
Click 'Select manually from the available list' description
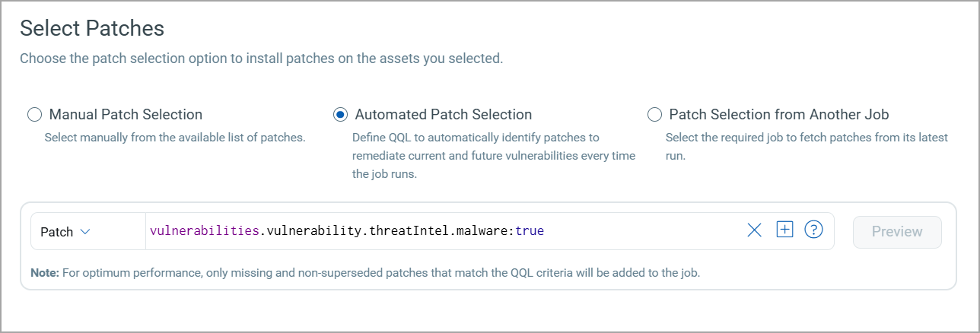[x=174, y=138]
